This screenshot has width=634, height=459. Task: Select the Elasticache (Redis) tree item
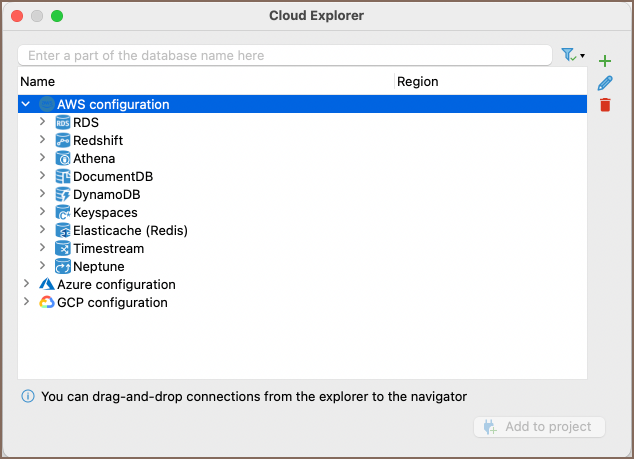coord(130,230)
